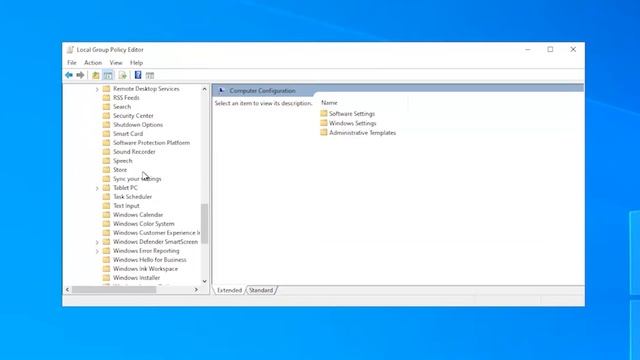This screenshot has height=360, width=640.
Task: Click the Text Input folder icon
Action: (106, 205)
